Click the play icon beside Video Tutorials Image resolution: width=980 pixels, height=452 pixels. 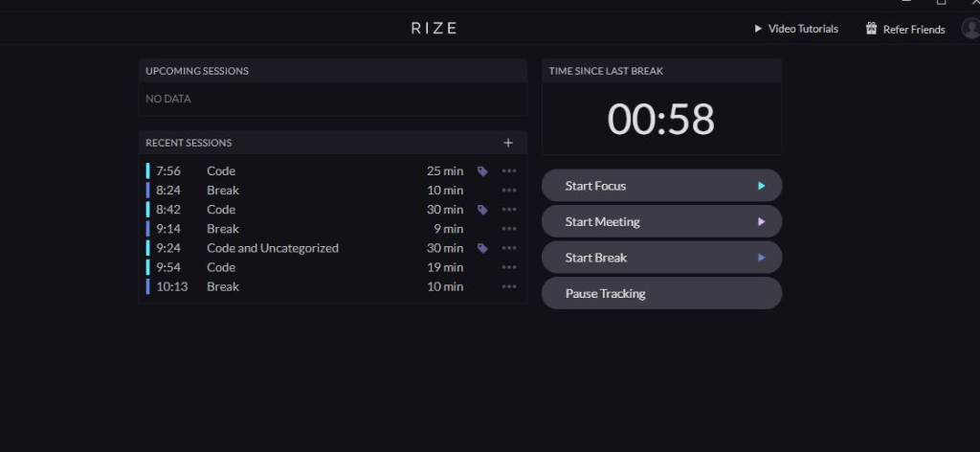coord(759,29)
